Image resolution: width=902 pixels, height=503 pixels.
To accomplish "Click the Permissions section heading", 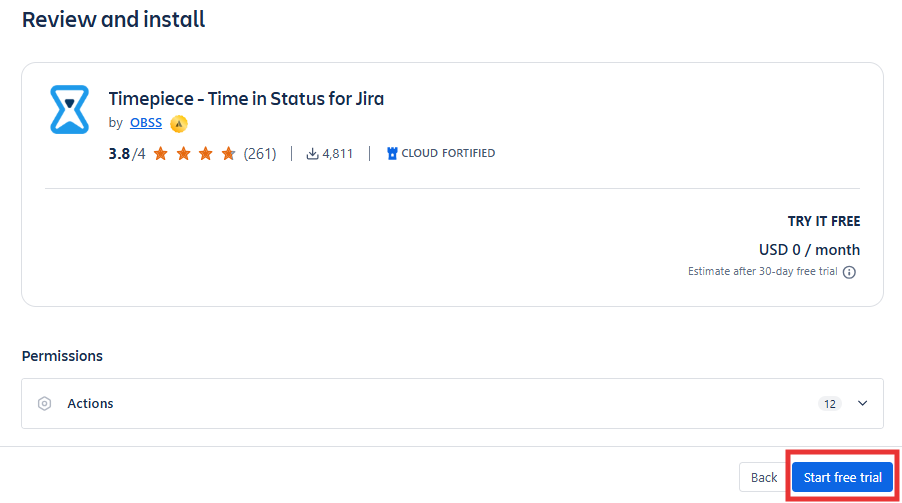I will coord(62,356).
